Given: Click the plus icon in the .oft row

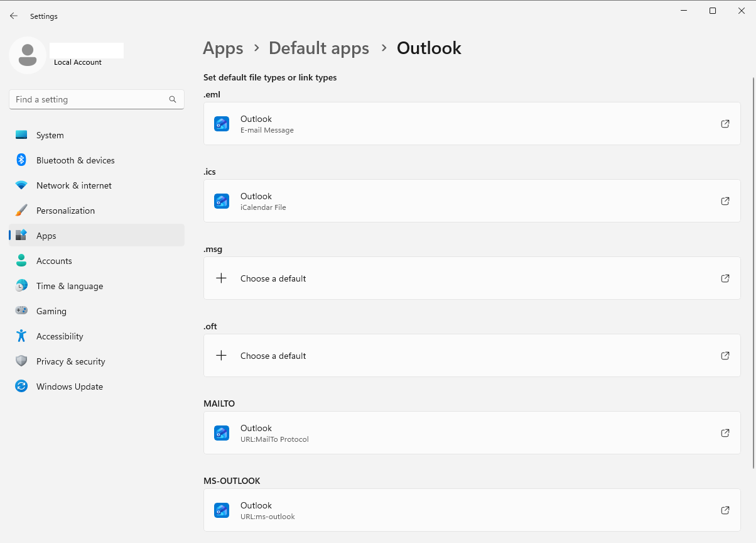Looking at the screenshot, I should 221,356.
